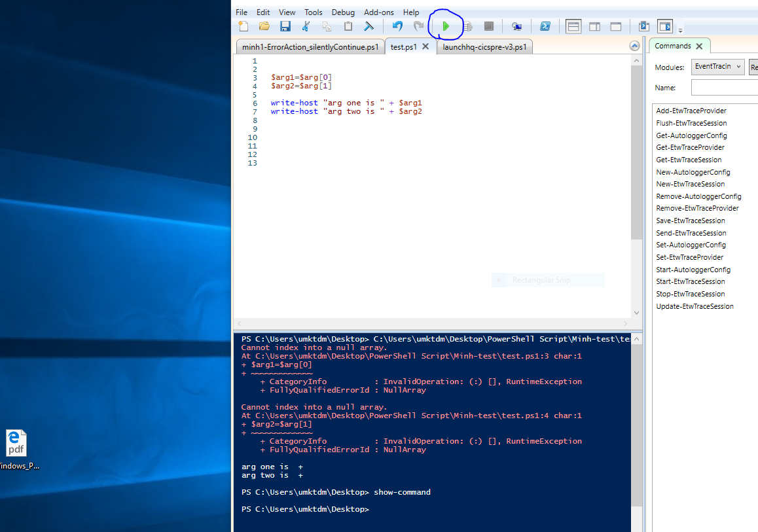Open the File menu
The image size is (758, 532).
(x=242, y=12)
